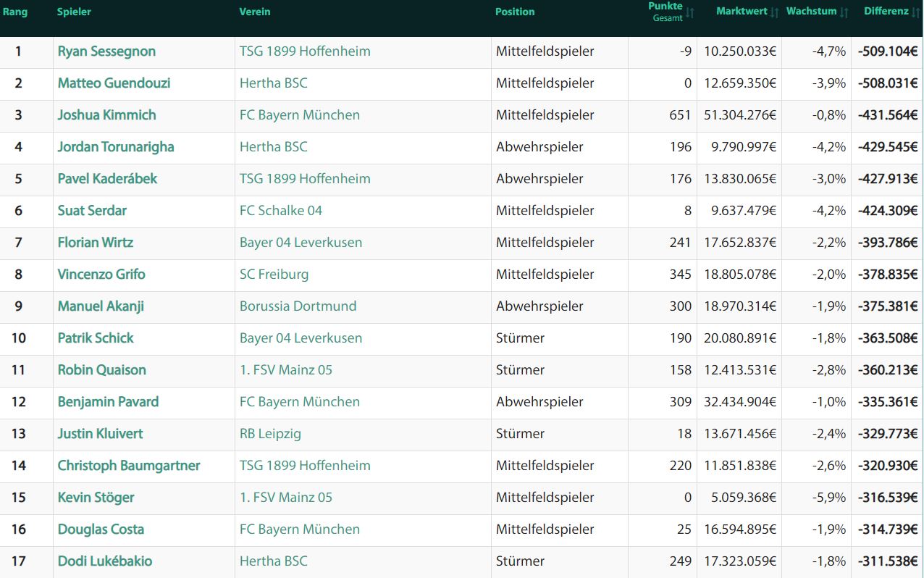Open Jordan Torunarigha's player profile
Screen dimensions: 924x578
point(116,147)
